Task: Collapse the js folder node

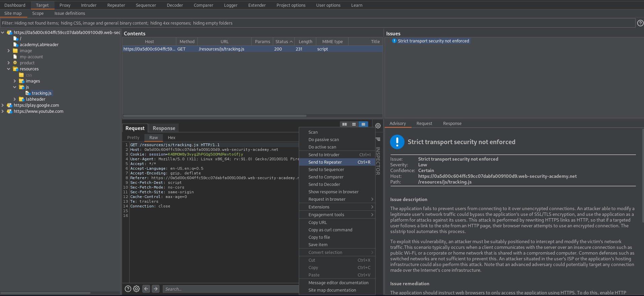Action: (15, 87)
